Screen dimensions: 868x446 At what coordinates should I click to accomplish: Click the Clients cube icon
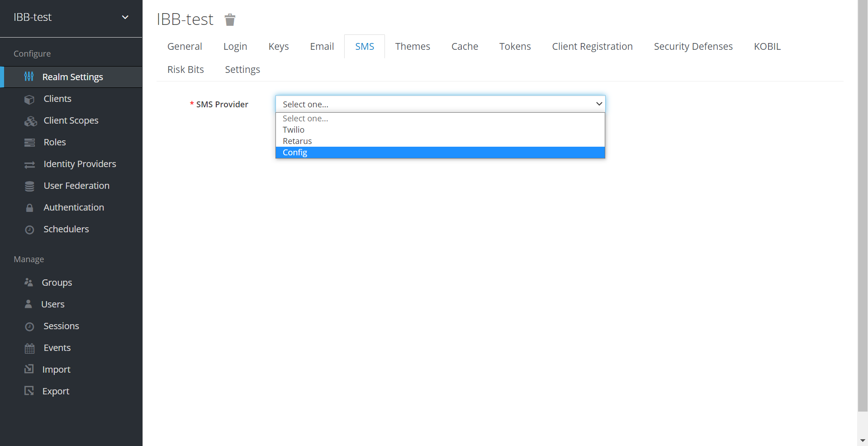tap(29, 99)
